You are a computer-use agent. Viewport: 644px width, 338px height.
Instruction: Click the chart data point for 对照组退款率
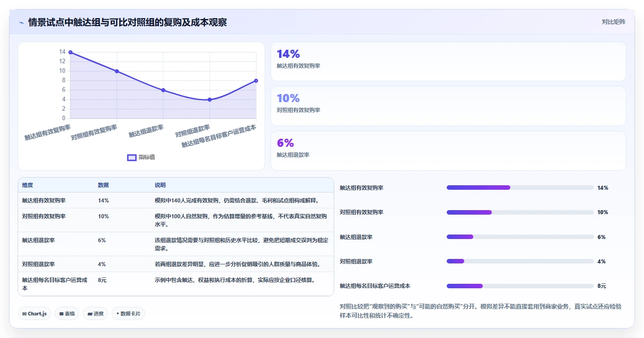click(x=210, y=100)
